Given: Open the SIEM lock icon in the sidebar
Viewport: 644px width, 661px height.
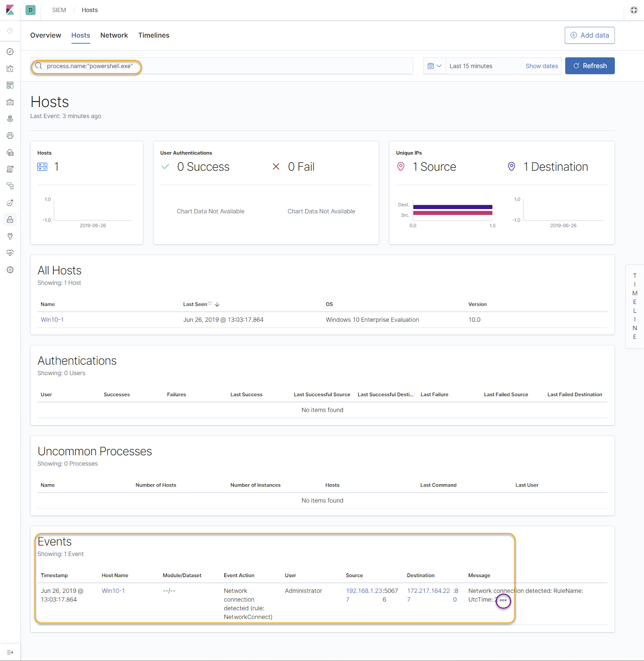Looking at the screenshot, I should (10, 219).
